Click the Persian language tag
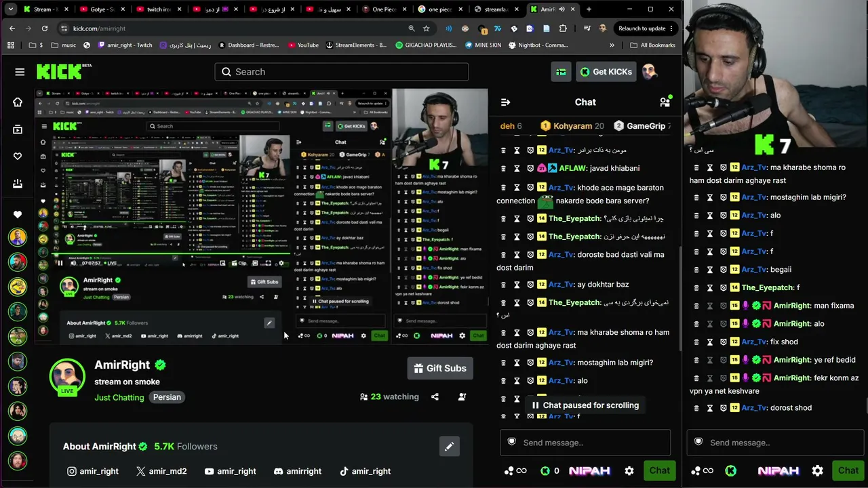Viewport: 868px width, 488px height. pyautogui.click(x=167, y=397)
